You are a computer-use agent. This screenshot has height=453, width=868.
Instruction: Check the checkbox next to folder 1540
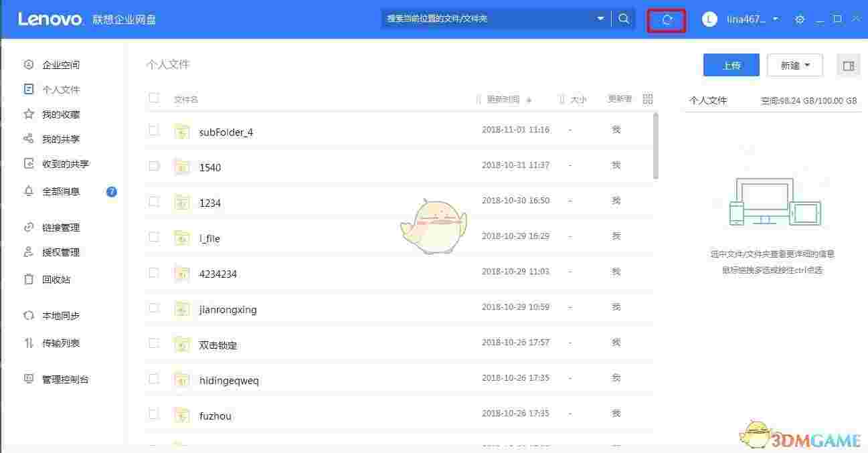point(154,165)
